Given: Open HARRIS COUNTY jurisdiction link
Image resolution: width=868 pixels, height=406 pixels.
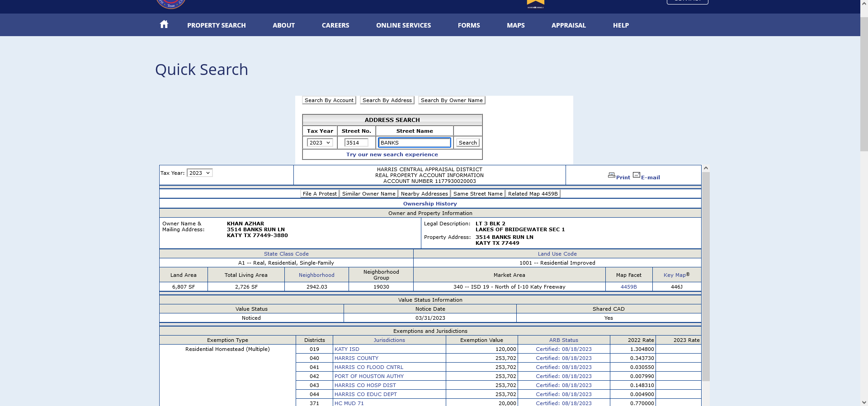Looking at the screenshot, I should click(356, 358).
